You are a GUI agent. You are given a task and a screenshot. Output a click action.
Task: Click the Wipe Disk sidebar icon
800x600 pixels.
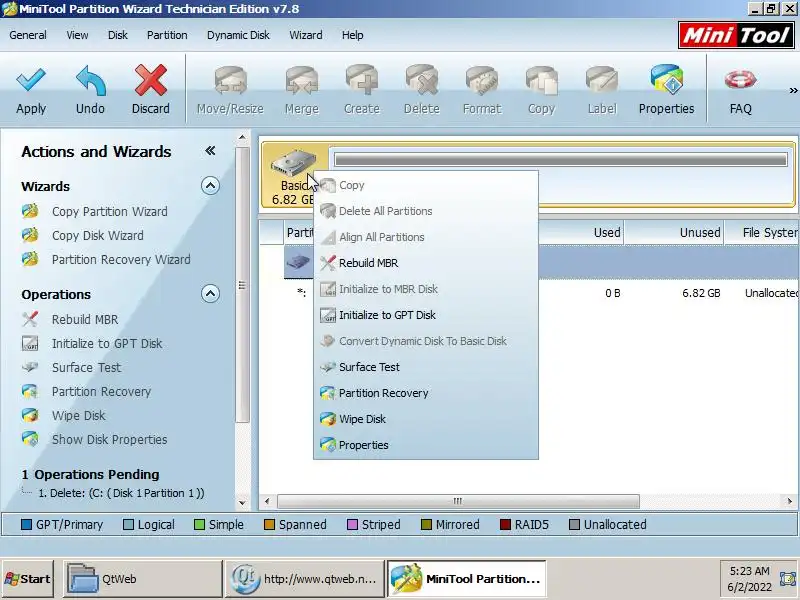pyautogui.click(x=30, y=415)
